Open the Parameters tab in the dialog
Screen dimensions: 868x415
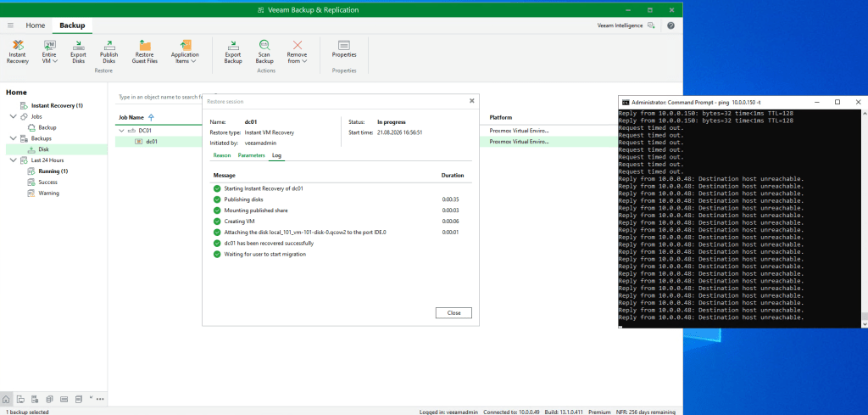pos(251,155)
